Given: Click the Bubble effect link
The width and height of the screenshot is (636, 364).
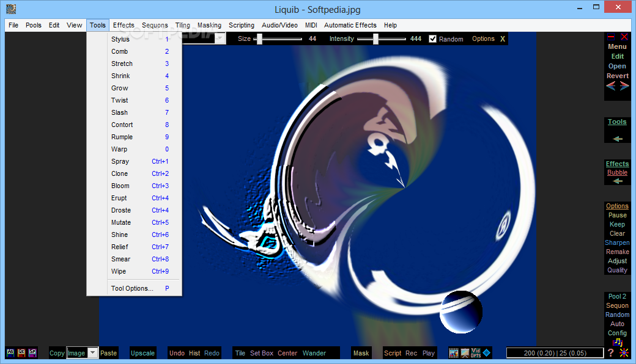Looking at the screenshot, I should pos(617,172).
